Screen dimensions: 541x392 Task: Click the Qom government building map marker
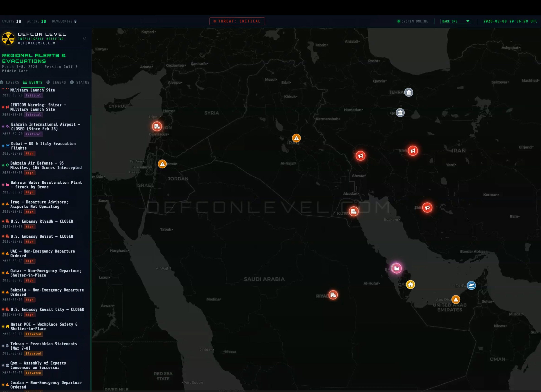[400, 112]
